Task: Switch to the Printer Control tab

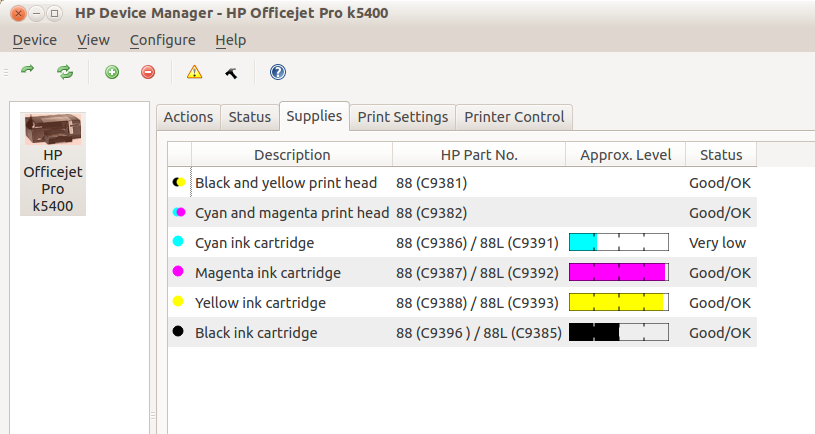Action: click(x=514, y=117)
